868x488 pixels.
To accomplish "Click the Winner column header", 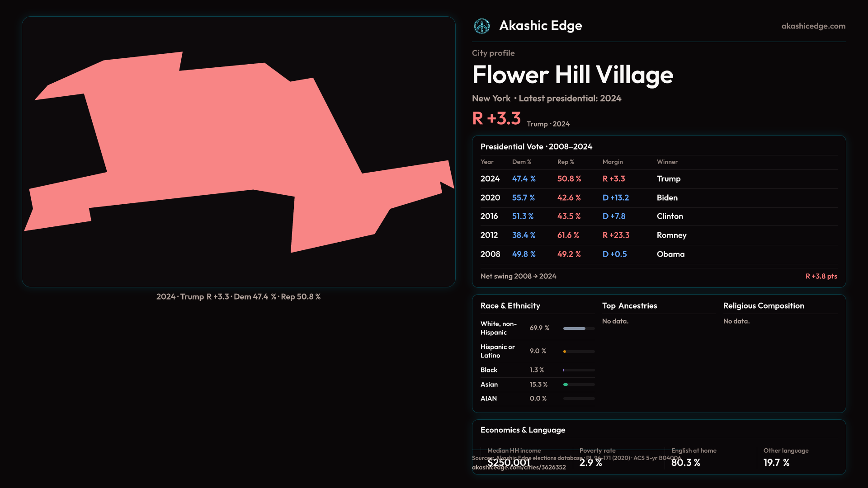I will coord(667,162).
